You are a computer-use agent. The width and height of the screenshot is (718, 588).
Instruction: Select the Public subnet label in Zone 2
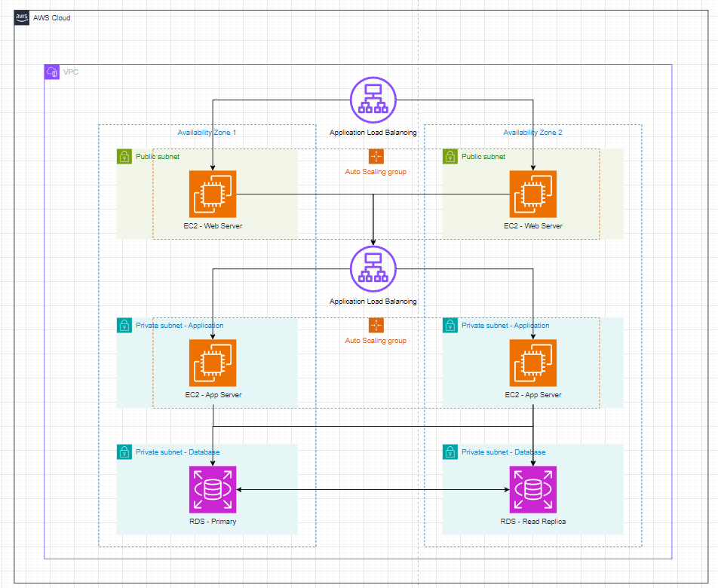(x=483, y=157)
